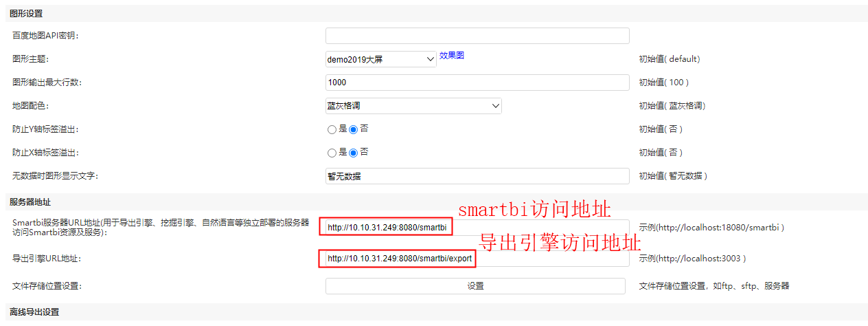Click the Smartbi服务器URL地址 input field
Screen dimensions: 868x326
click(477, 228)
